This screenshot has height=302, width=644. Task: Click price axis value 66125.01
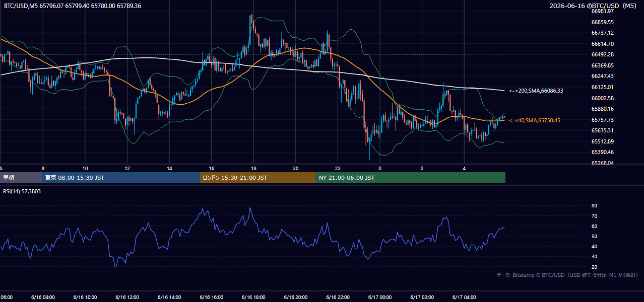[x=602, y=87]
